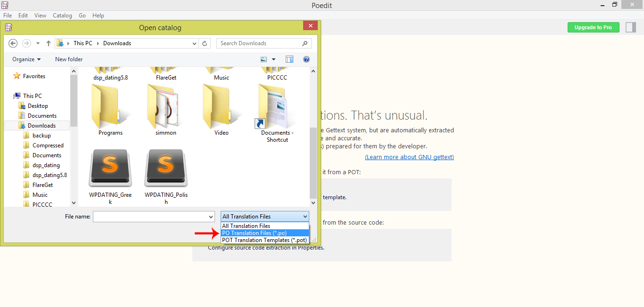This screenshot has height=307, width=644.
Task: Open the View menu
Action: (41, 16)
